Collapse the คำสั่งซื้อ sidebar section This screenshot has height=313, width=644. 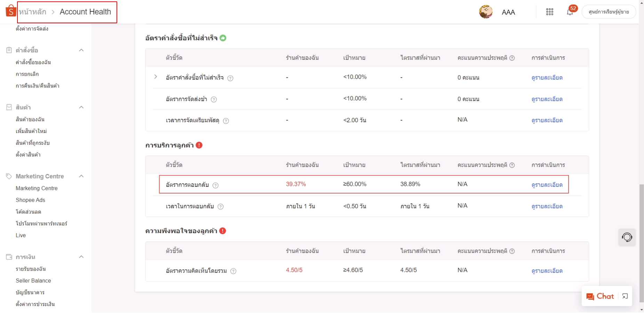(x=81, y=50)
